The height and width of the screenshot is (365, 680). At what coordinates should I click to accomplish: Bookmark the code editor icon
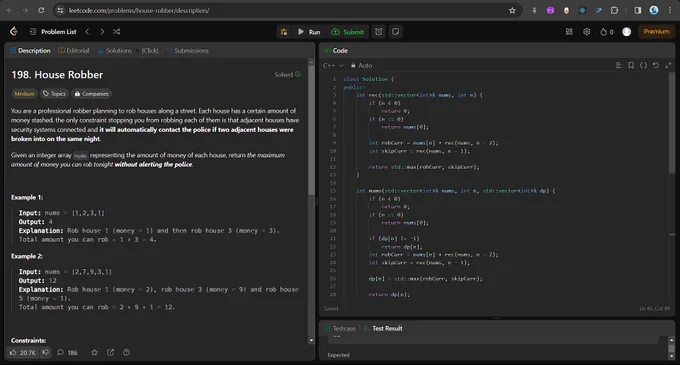coord(631,65)
